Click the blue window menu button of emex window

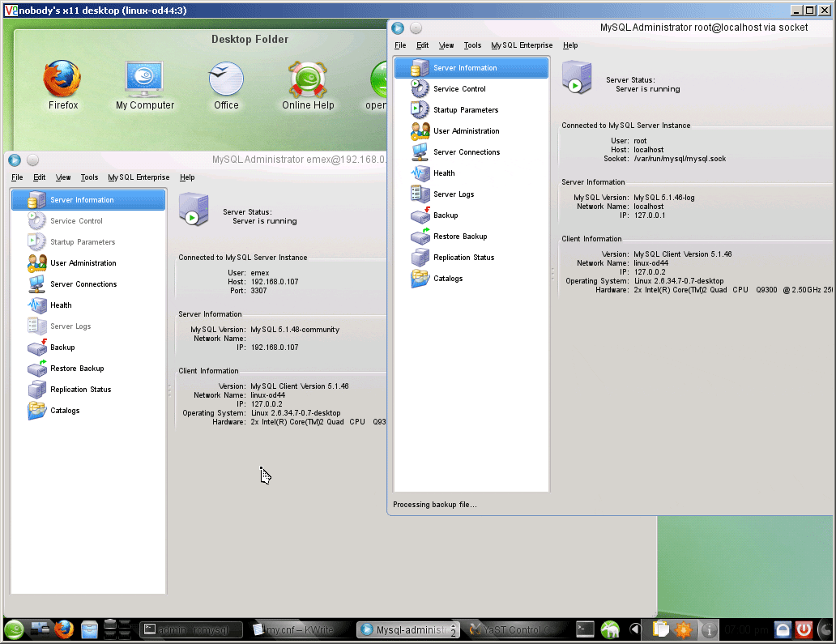point(15,160)
